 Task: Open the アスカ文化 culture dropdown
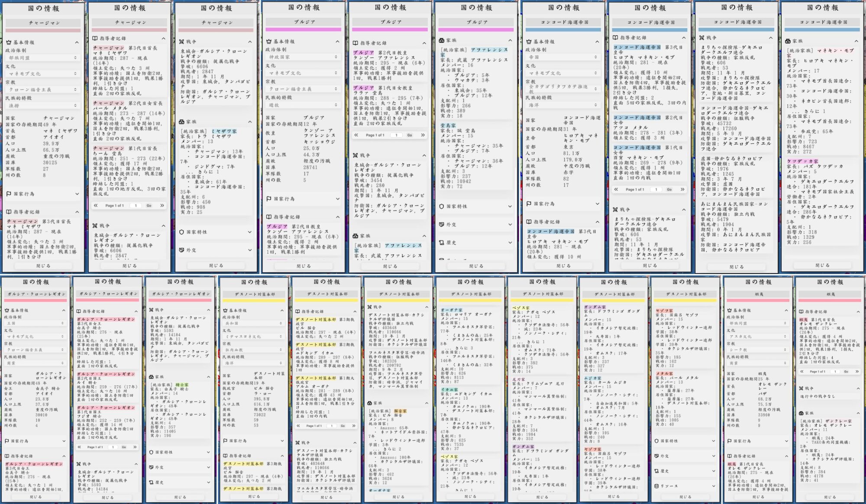758,336
